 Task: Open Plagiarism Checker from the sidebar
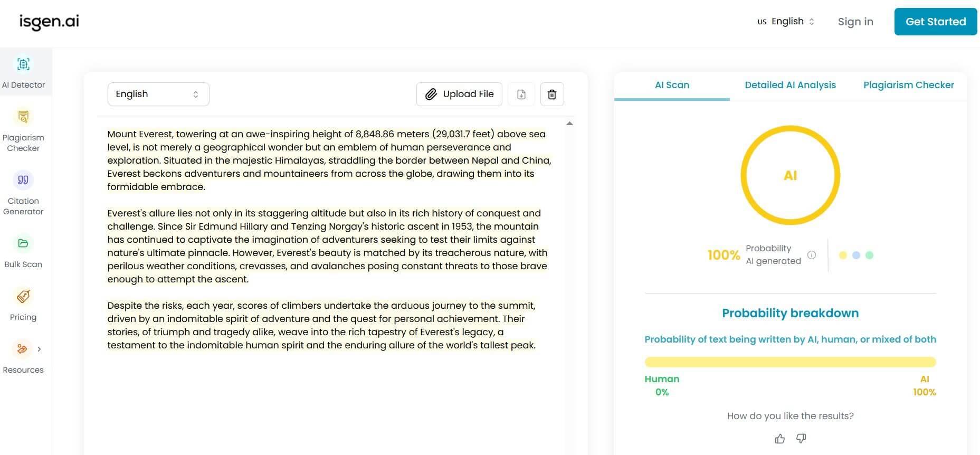[23, 117]
